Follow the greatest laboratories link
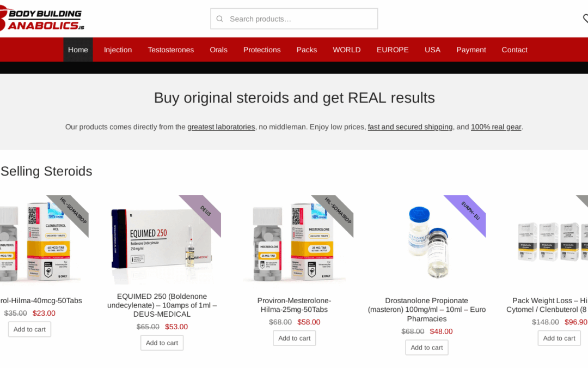 pyautogui.click(x=221, y=127)
